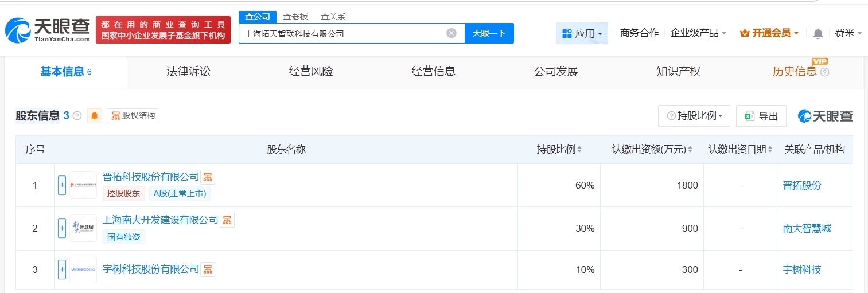Open related product link 晋拓股份
This screenshot has width=868, height=293.
802,185
